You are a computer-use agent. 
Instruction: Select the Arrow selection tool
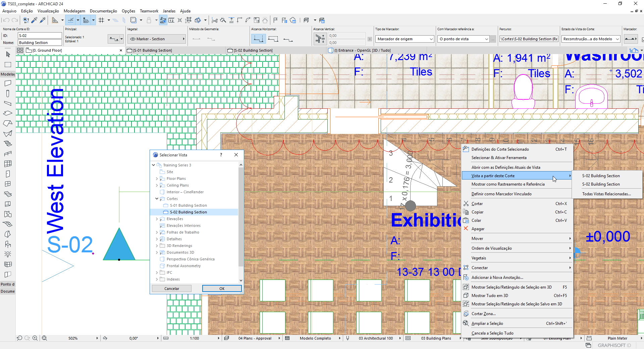pyautogui.click(x=8, y=55)
